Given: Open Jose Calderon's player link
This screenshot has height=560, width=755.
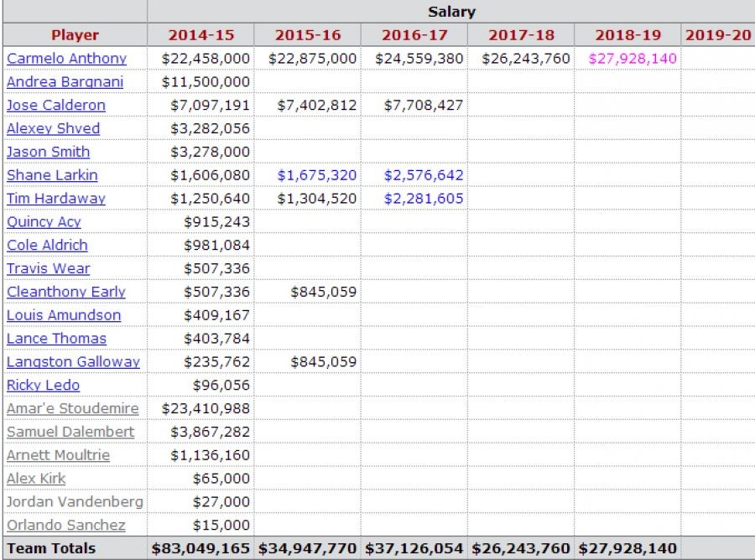Looking at the screenshot, I should click(x=56, y=106).
